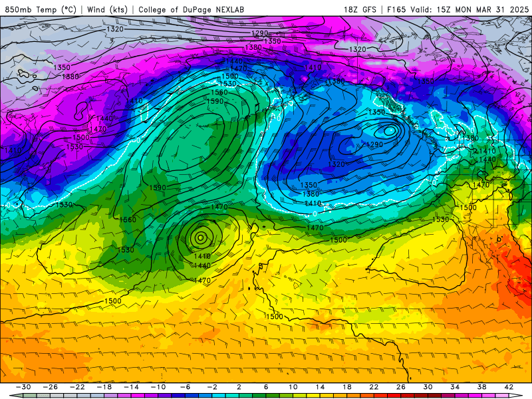Select the -18 value on the temperature scale

104,387
